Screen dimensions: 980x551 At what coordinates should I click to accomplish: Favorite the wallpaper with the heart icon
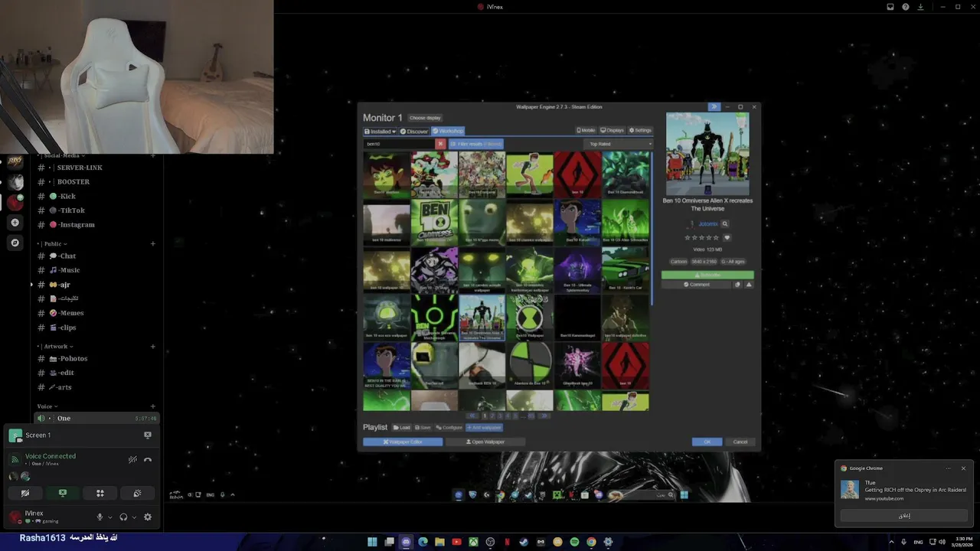[727, 238]
